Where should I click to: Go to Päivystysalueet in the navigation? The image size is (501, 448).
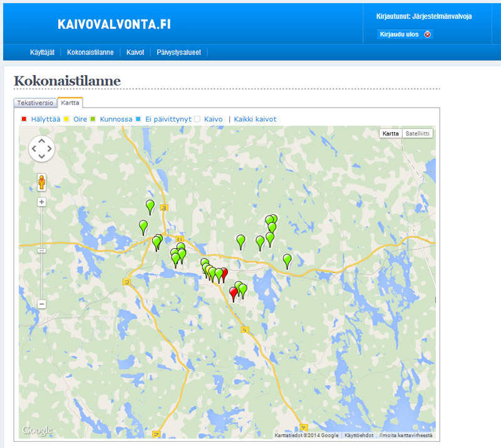(178, 53)
